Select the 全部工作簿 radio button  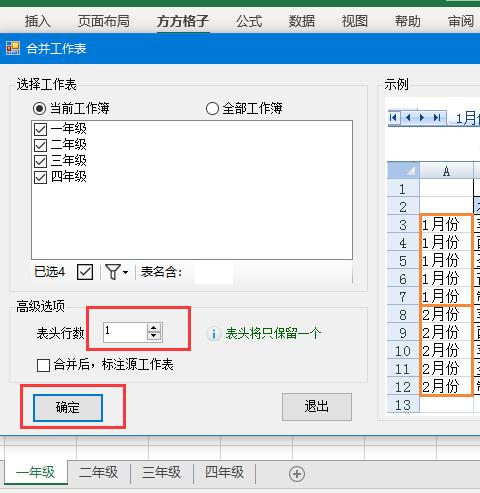[212, 109]
